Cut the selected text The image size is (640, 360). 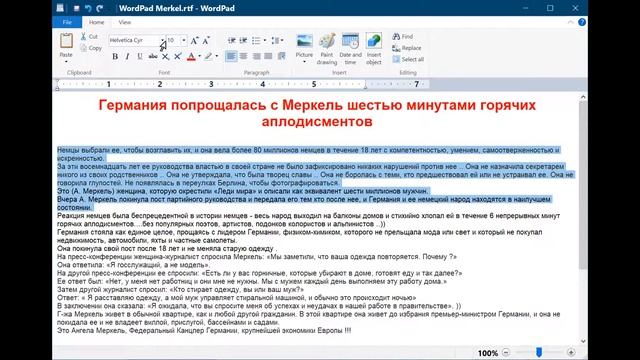pyautogui.click(x=89, y=36)
